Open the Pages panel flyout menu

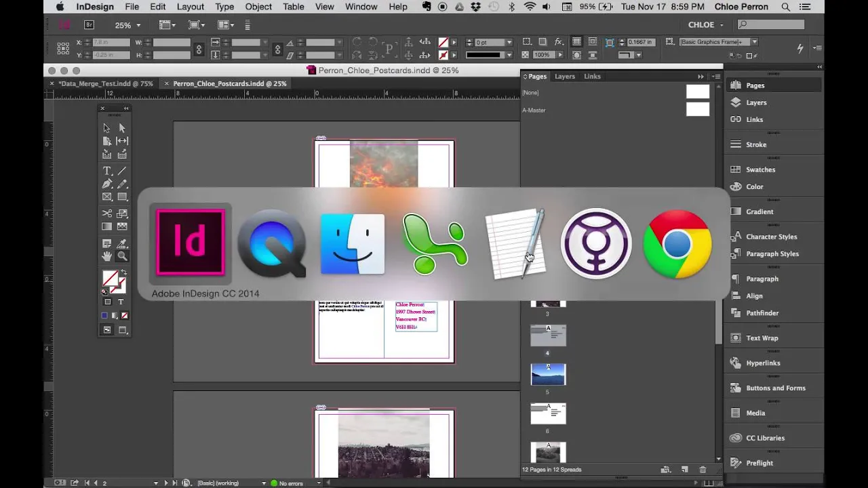[x=716, y=77]
